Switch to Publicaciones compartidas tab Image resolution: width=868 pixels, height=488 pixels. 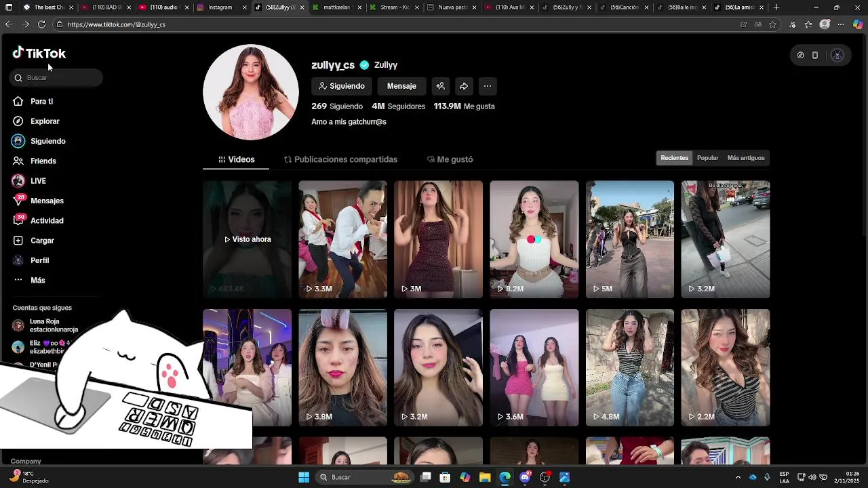(x=340, y=159)
